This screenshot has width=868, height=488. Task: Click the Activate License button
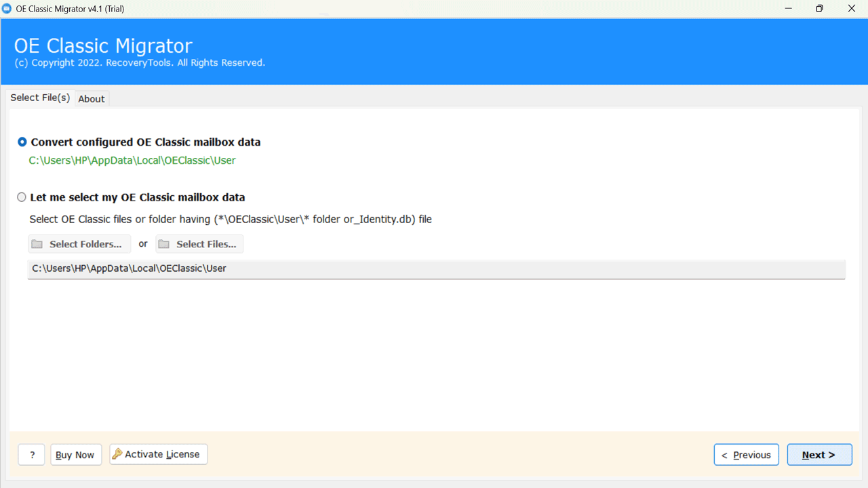[x=159, y=454]
